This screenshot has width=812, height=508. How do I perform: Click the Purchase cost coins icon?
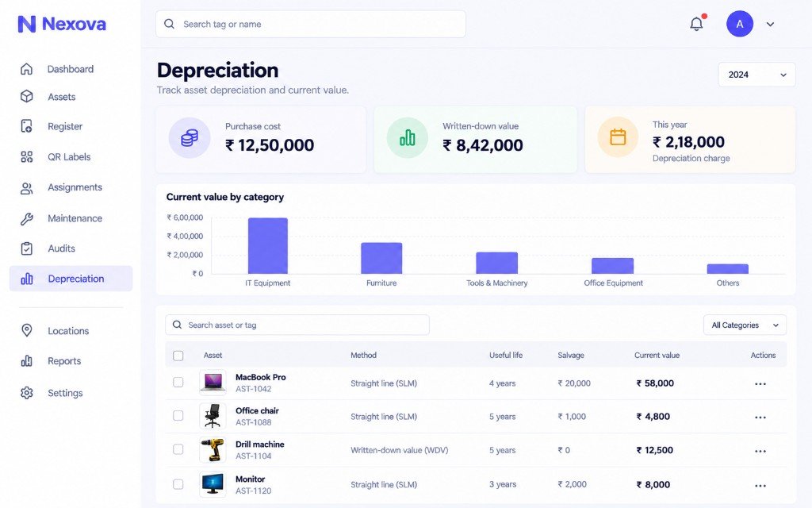pos(190,138)
